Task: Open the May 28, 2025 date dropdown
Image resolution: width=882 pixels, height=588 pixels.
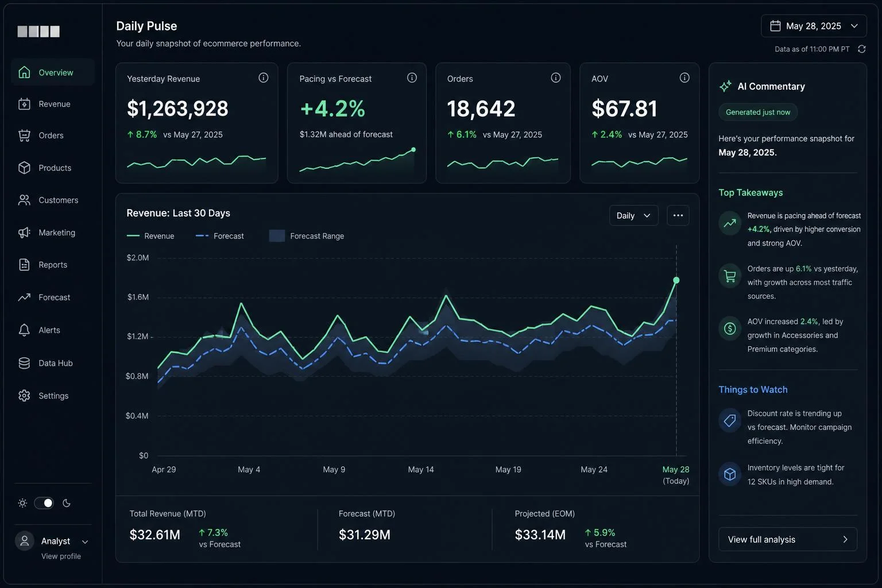Action: 814,26
